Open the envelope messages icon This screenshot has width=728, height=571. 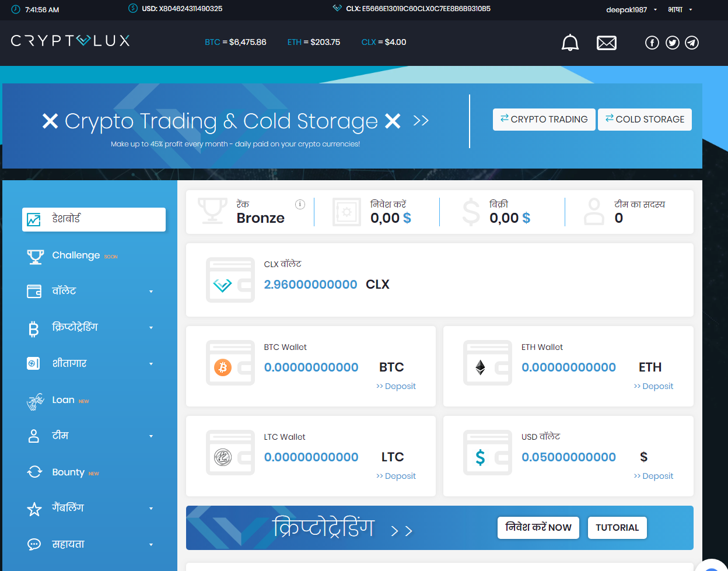pos(607,43)
